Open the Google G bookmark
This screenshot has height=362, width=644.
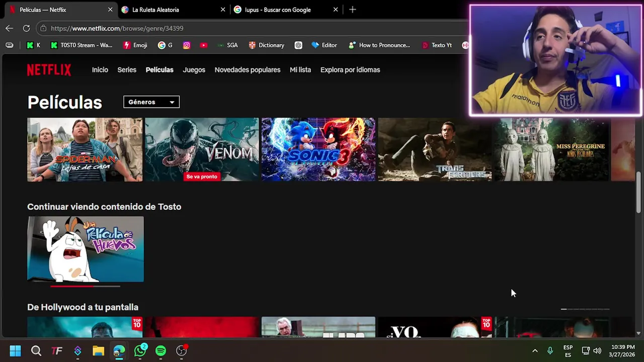(165, 45)
